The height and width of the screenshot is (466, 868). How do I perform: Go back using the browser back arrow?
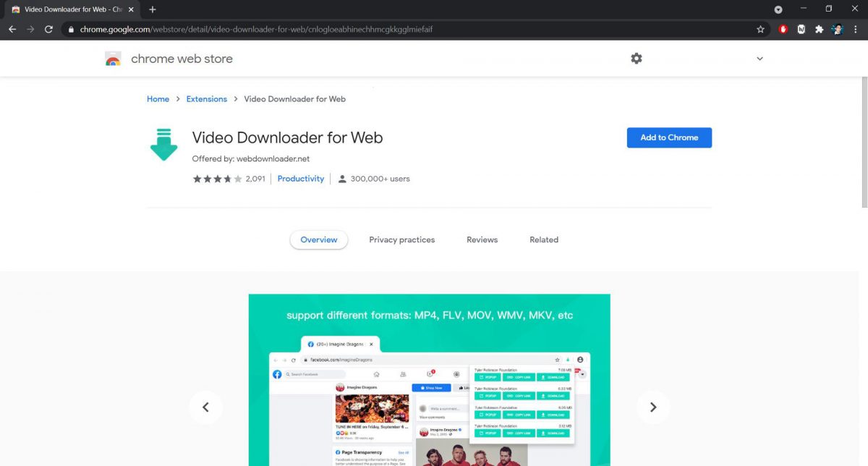coord(12,29)
